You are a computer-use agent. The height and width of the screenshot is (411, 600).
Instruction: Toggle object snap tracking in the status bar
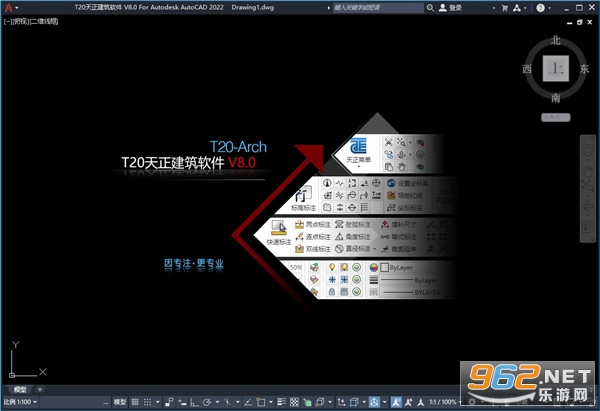(248, 402)
